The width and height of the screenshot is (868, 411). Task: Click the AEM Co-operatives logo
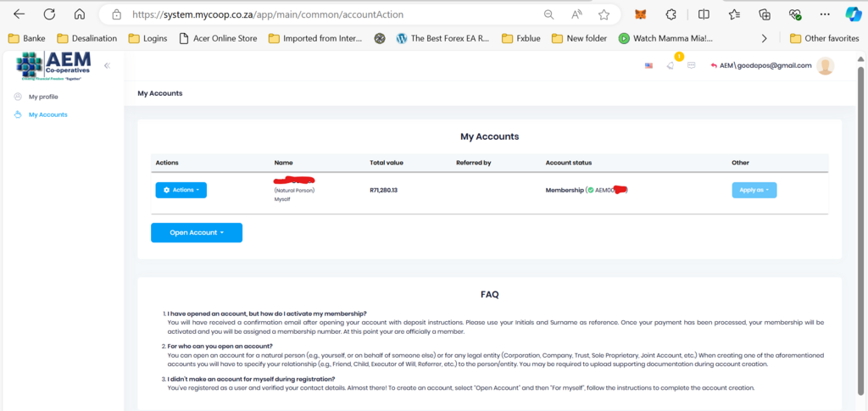[53, 66]
